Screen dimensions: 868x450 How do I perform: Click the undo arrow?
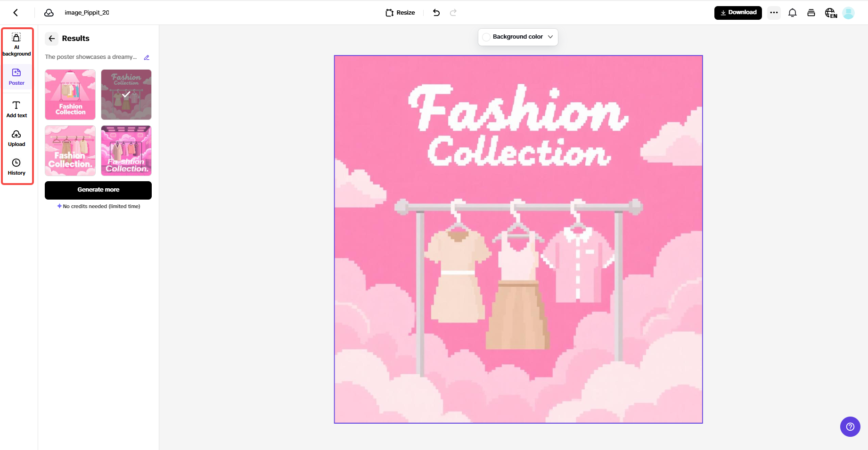pos(436,13)
